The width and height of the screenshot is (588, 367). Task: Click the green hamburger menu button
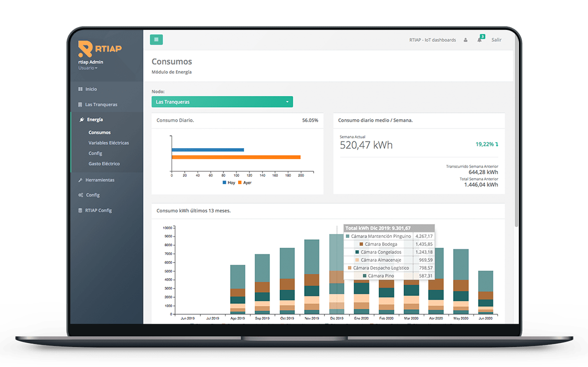tap(156, 40)
